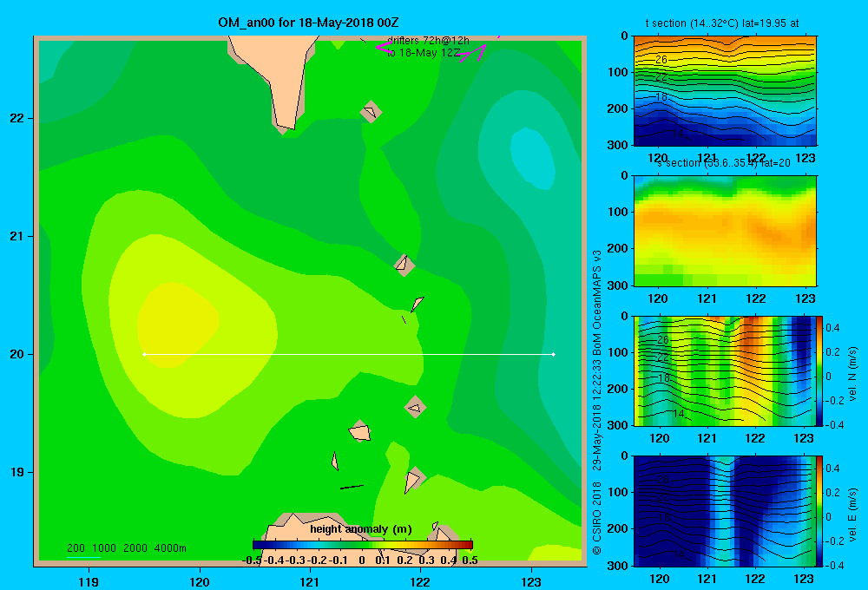Open the salinity section panel

click(x=725, y=231)
